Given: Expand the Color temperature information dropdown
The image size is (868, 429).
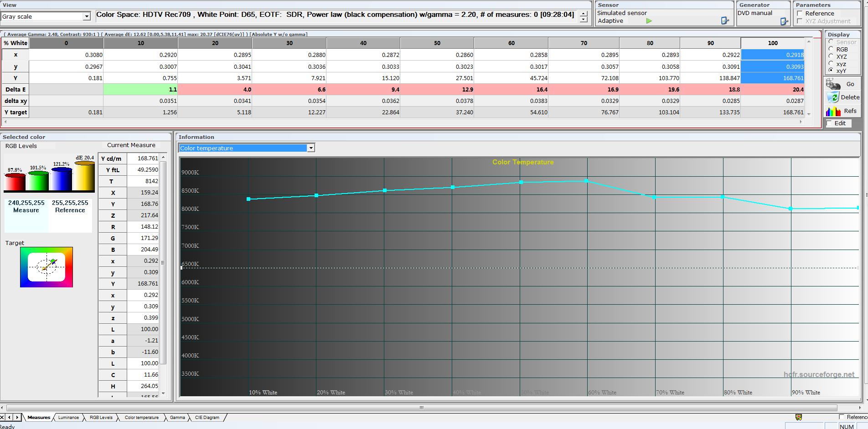Looking at the screenshot, I should [311, 148].
